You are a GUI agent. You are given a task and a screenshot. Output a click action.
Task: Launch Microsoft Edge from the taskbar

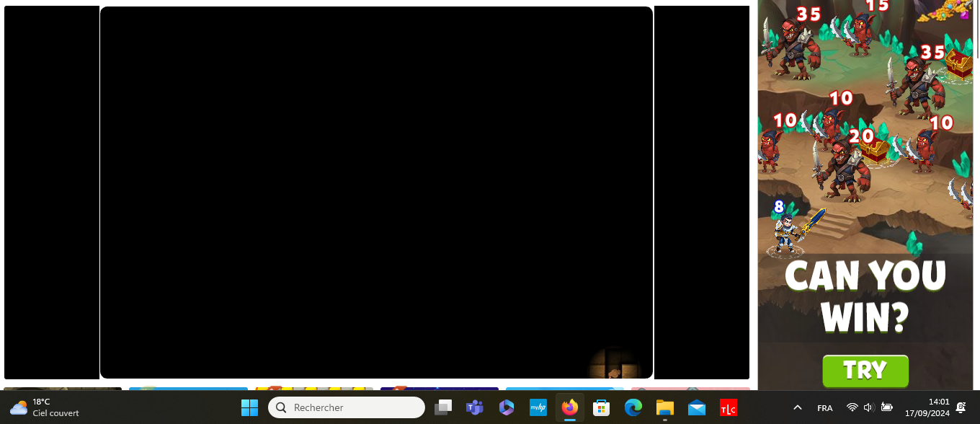[633, 407]
